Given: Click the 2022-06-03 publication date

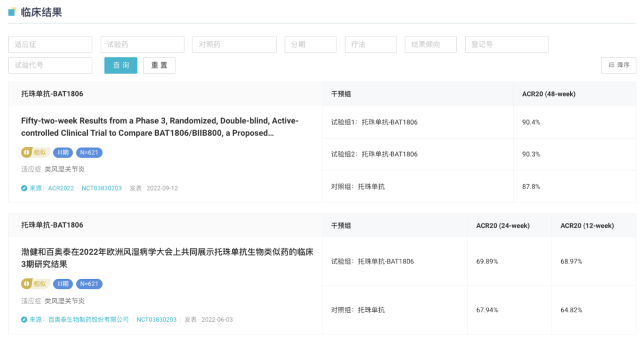Looking at the screenshot, I should pyautogui.click(x=217, y=320).
